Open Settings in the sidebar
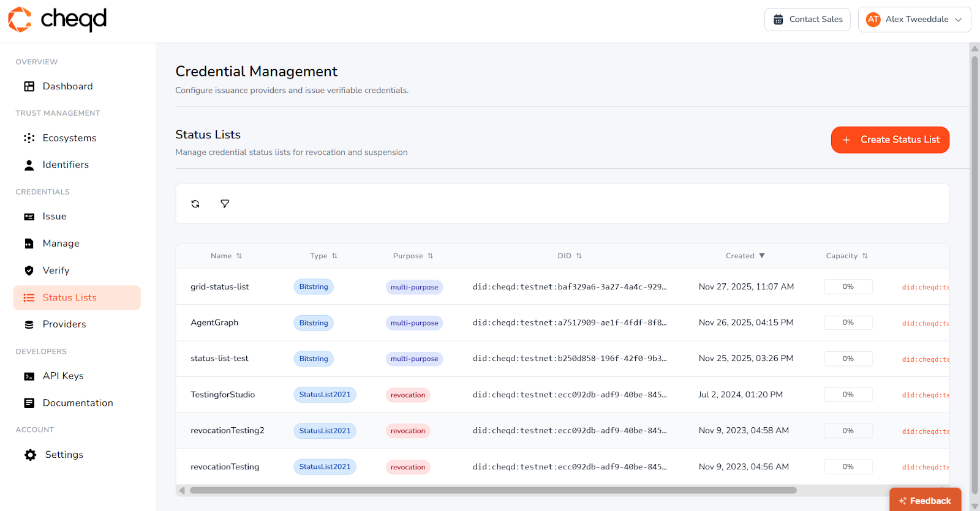 pyautogui.click(x=64, y=455)
